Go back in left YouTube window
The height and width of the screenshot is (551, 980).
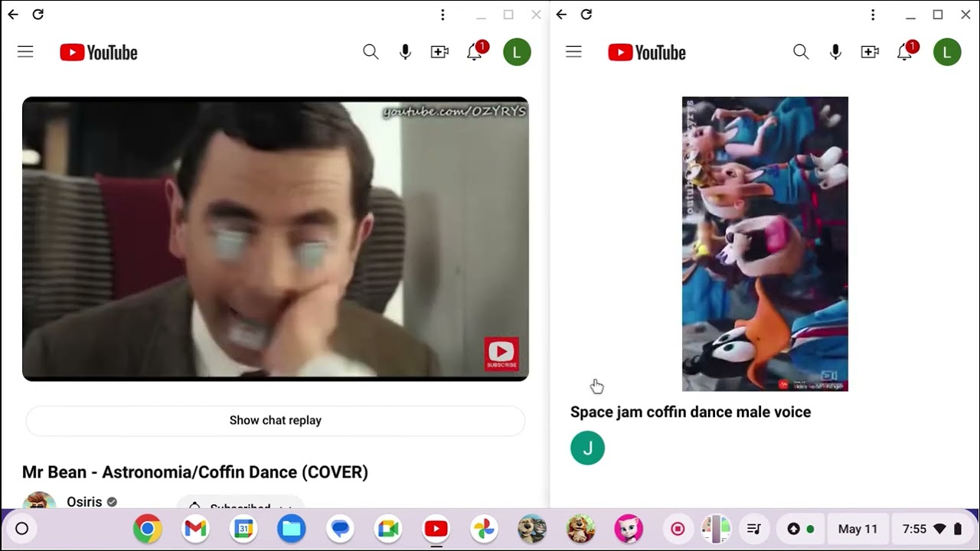click(13, 15)
